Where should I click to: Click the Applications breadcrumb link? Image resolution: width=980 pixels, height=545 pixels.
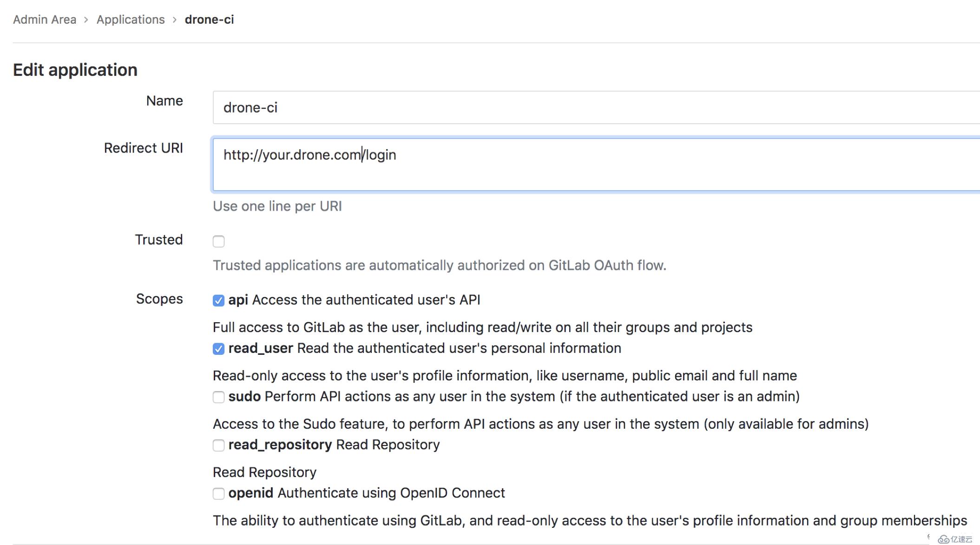tap(131, 19)
